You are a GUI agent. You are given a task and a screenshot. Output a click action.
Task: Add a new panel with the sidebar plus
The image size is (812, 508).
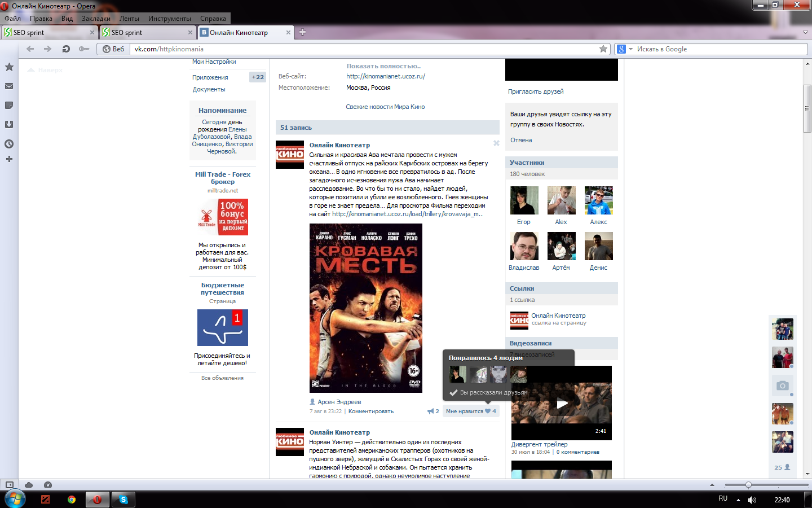[9, 159]
